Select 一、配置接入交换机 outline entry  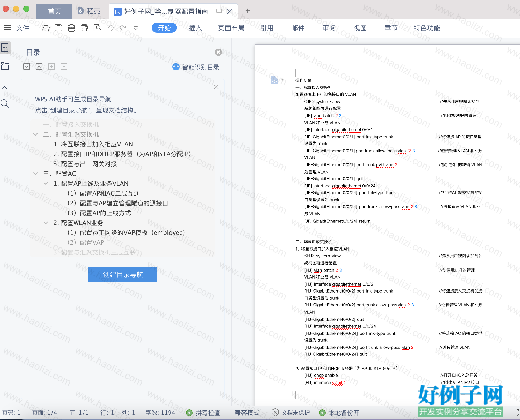(x=71, y=124)
